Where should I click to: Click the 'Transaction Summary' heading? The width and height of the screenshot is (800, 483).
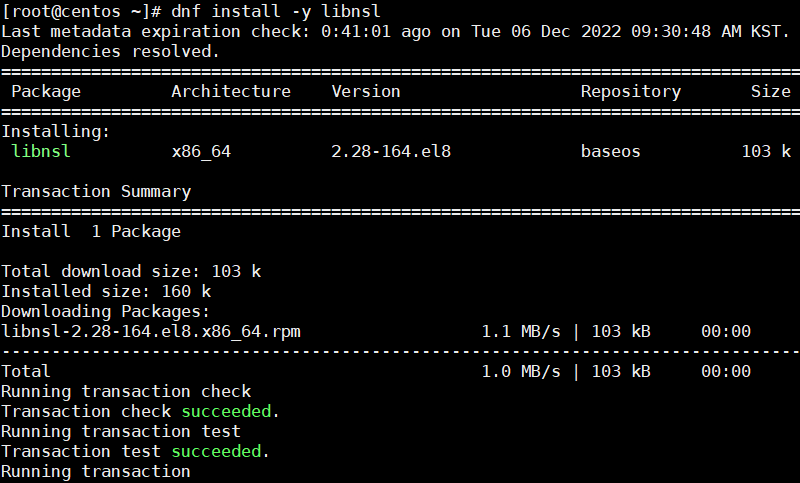(x=96, y=192)
